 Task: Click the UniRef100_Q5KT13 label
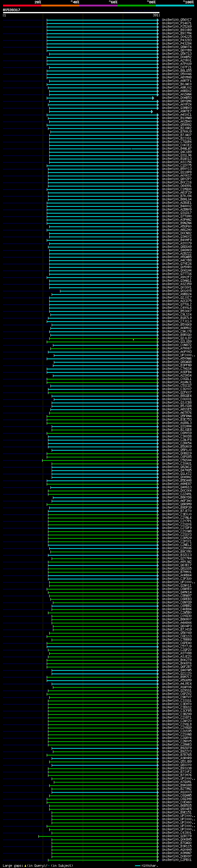177,54
